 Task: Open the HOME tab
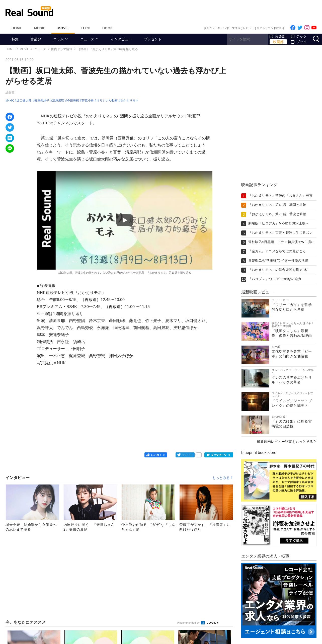point(17,28)
